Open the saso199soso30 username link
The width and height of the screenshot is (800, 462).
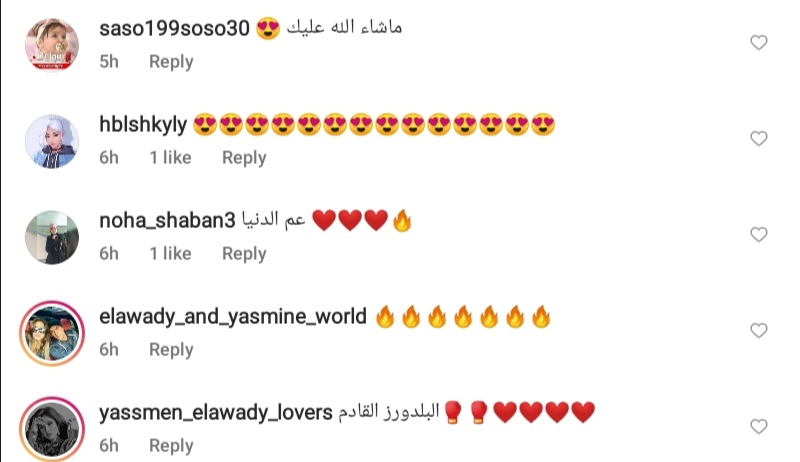click(174, 28)
